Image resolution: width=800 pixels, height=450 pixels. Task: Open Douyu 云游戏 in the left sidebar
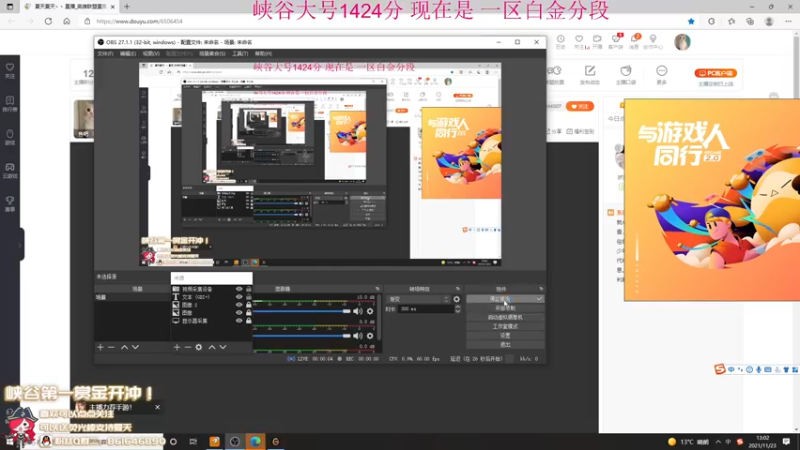(x=10, y=171)
